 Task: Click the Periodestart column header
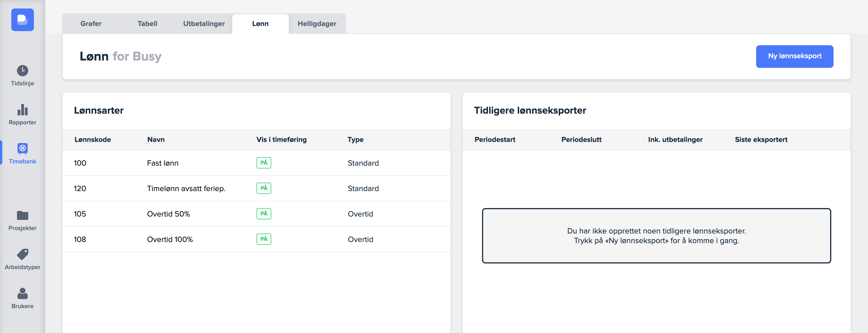click(495, 140)
